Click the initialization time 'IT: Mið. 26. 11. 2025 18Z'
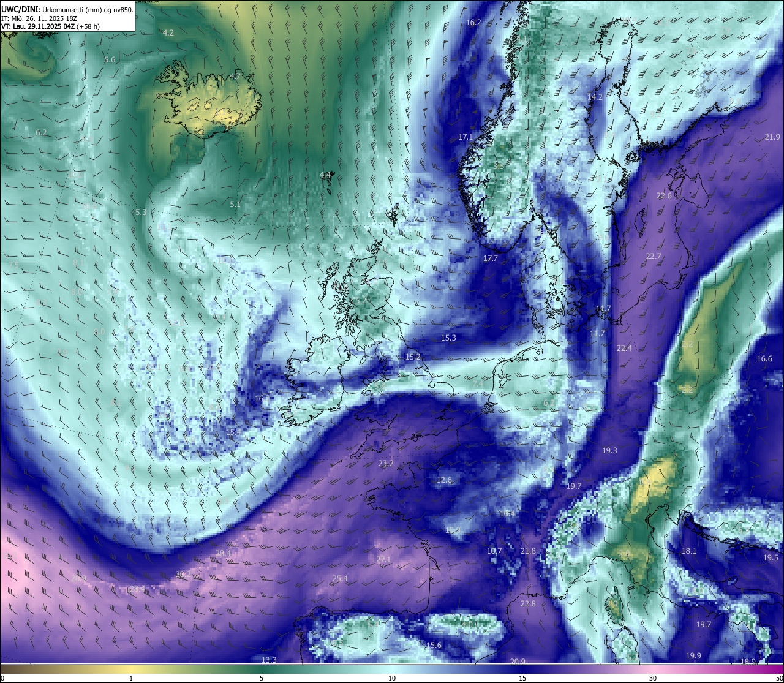This screenshot has height=683, width=784. coord(39,18)
